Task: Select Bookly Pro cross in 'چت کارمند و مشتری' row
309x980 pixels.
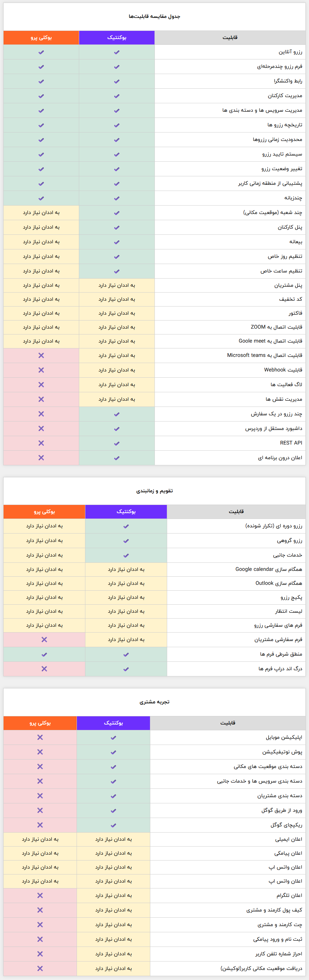Action: click(40, 924)
